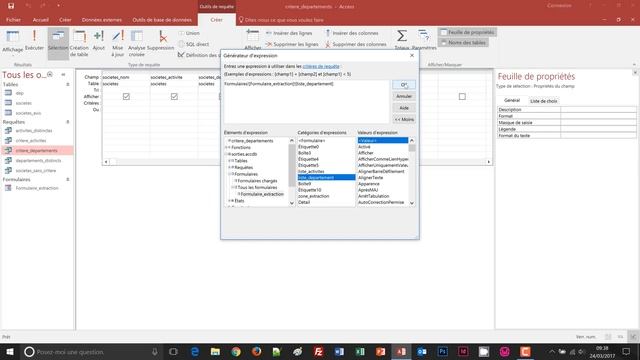
Task: Click Supprimer les lignes in ribbon
Action: pyautogui.click(x=291, y=44)
